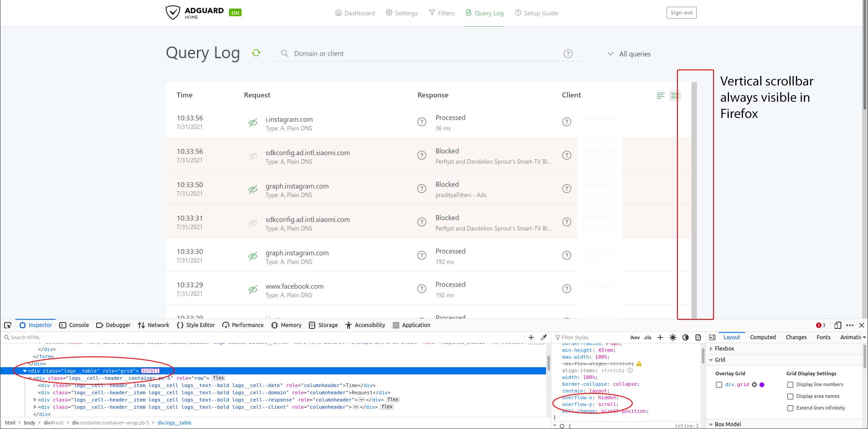Viewport: 868px width, 429px height.
Task: Open the Computed tab in the styles pane
Action: (763, 337)
